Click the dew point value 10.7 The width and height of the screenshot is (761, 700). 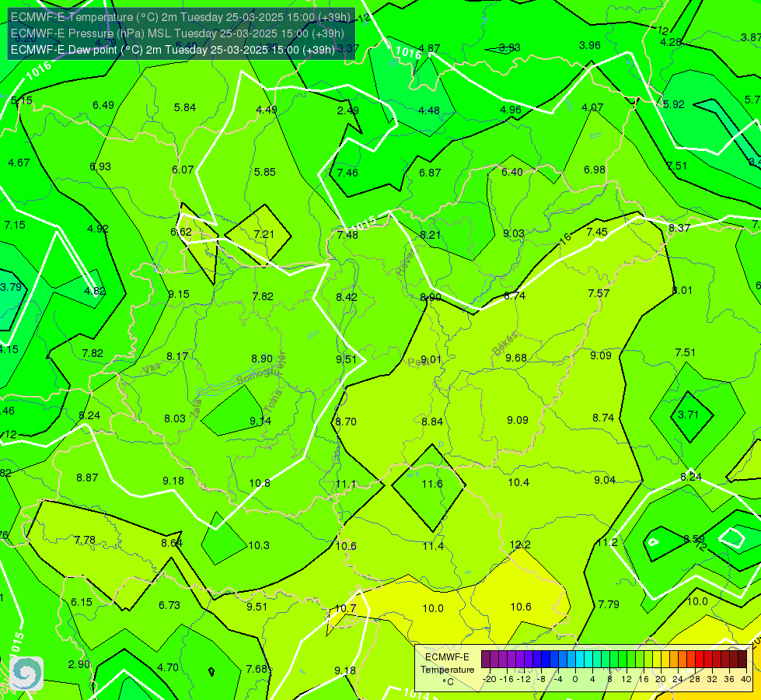click(346, 608)
